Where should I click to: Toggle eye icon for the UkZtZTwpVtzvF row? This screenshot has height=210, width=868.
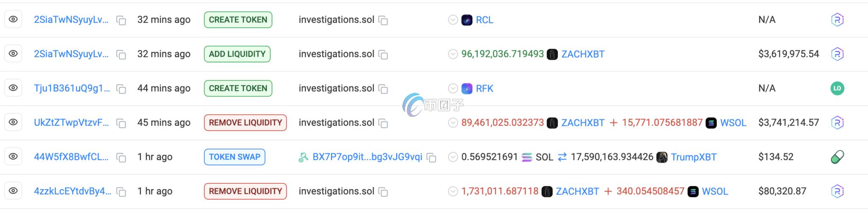click(x=13, y=122)
